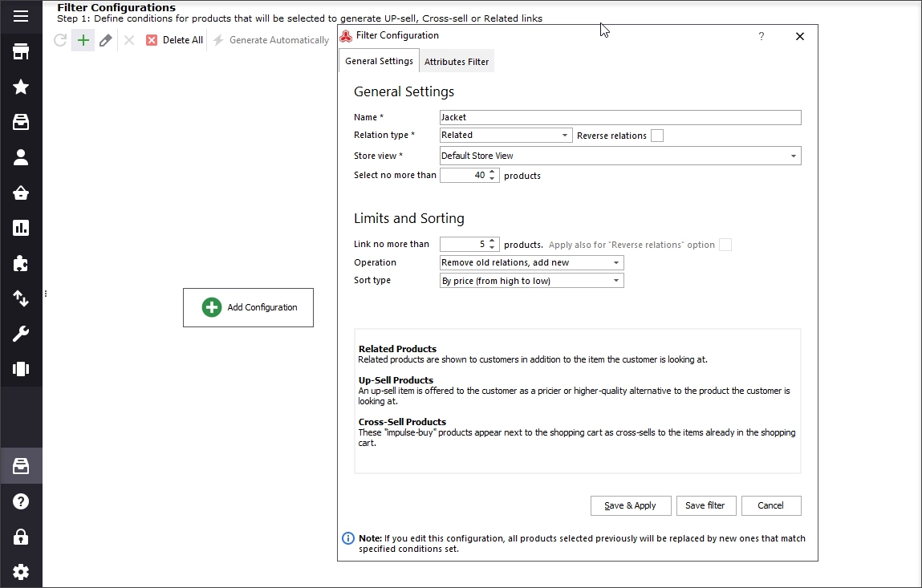
Task: Click the panel splitter dots handle
Action: tap(46, 294)
